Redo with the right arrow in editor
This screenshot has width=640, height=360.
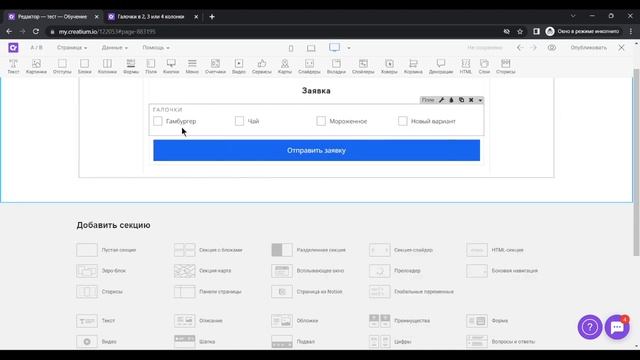[533, 48]
